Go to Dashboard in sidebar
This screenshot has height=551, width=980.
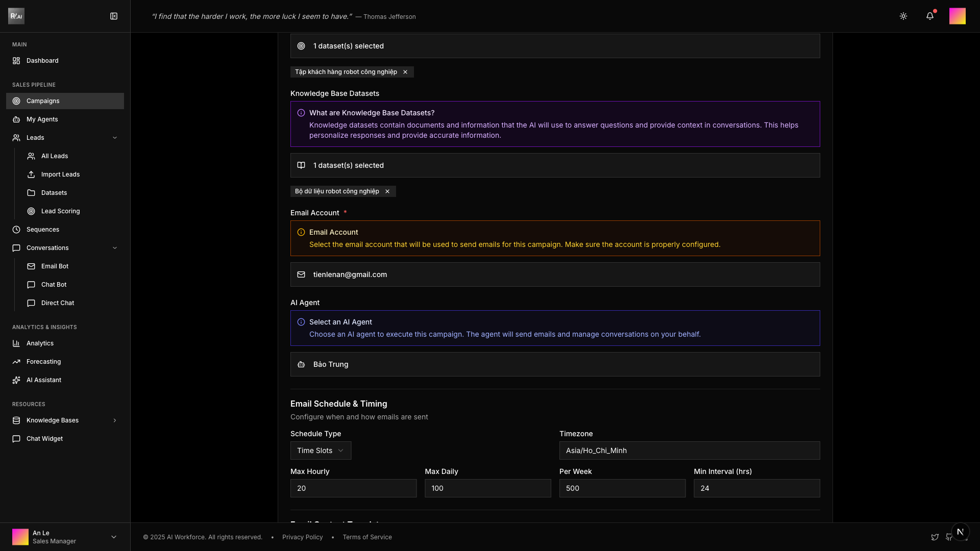tap(42, 61)
